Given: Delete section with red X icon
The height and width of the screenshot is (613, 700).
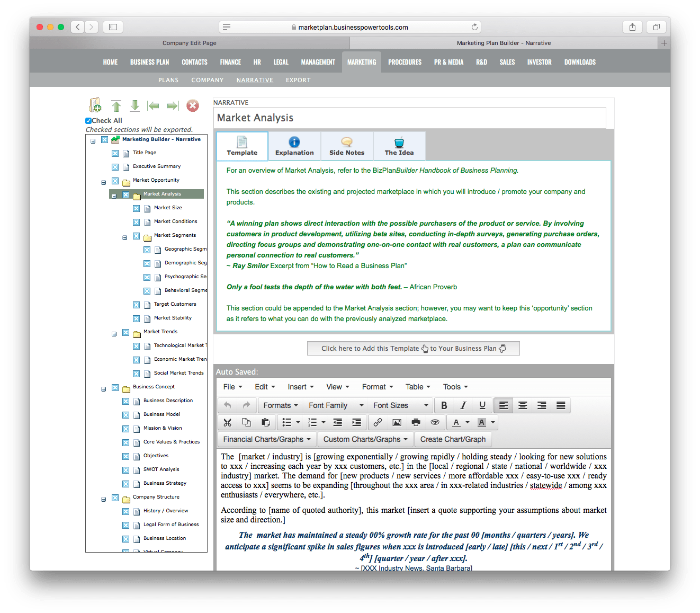Looking at the screenshot, I should [x=193, y=106].
